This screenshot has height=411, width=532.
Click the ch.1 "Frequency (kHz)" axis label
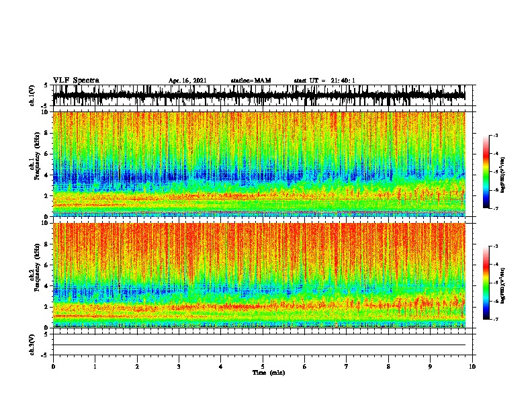(x=37, y=155)
